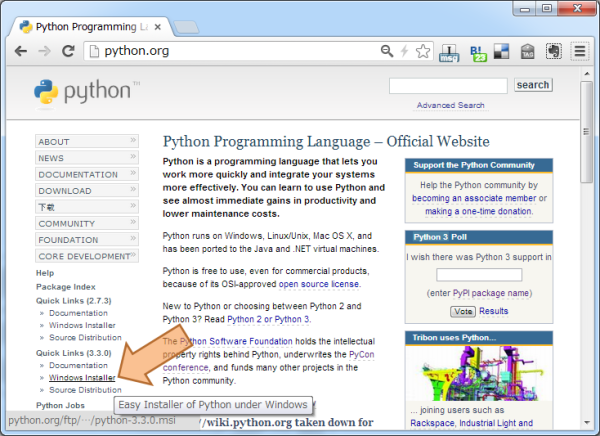Expand the ABOUT menu section
Screen dimensions: 600x436
point(86,142)
